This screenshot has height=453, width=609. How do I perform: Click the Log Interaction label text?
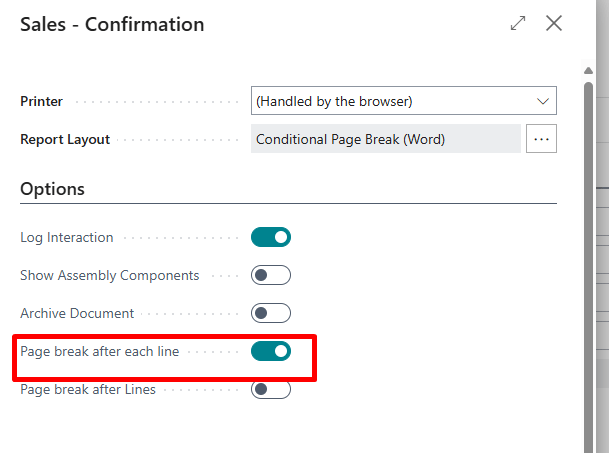click(67, 237)
